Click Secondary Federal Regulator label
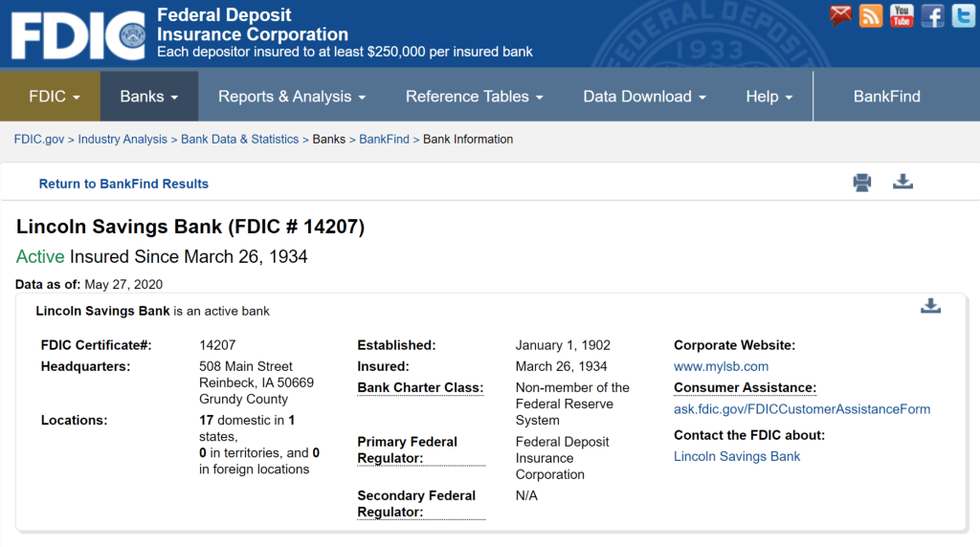This screenshot has height=547, width=980. pos(421,504)
